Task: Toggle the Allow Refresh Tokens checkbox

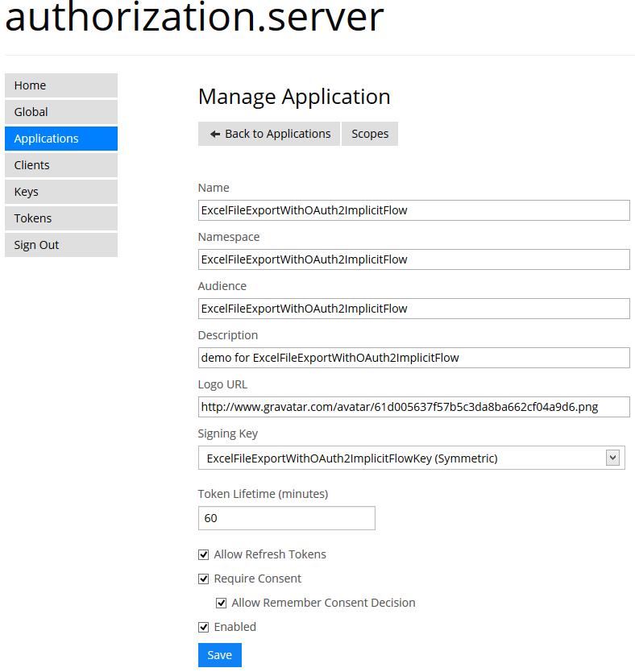Action: [x=204, y=554]
